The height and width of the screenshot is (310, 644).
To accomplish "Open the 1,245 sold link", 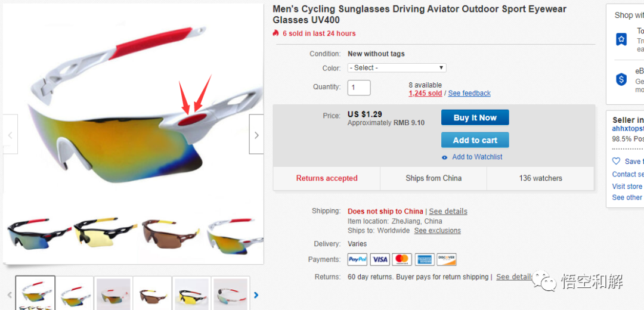I will tap(425, 94).
